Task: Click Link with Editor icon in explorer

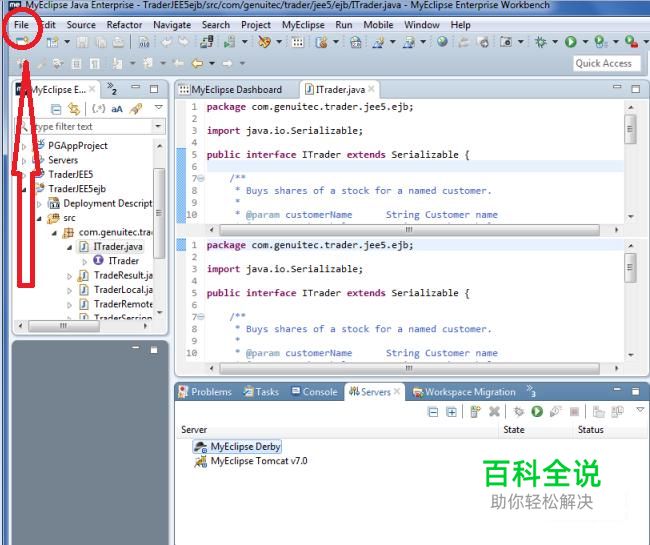Action: click(x=74, y=109)
